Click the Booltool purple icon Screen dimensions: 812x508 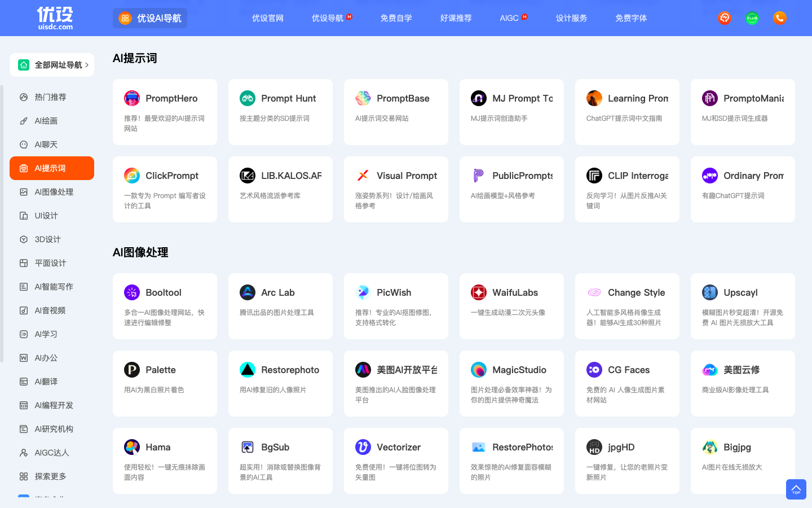point(132,292)
